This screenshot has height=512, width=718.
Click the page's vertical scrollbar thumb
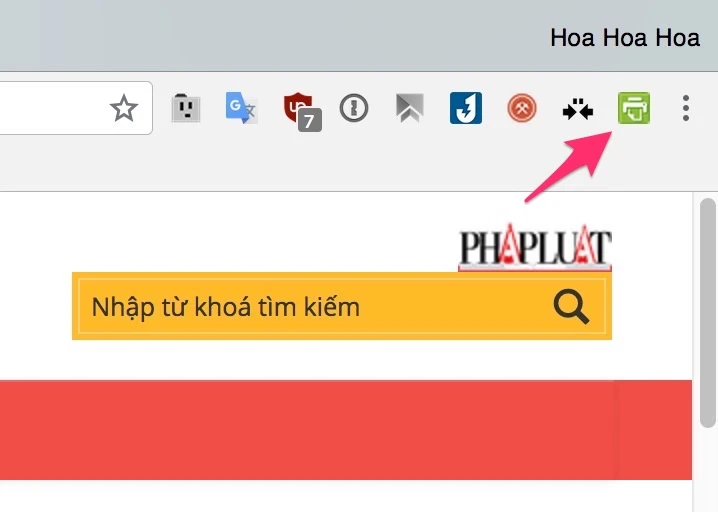pyautogui.click(x=708, y=313)
